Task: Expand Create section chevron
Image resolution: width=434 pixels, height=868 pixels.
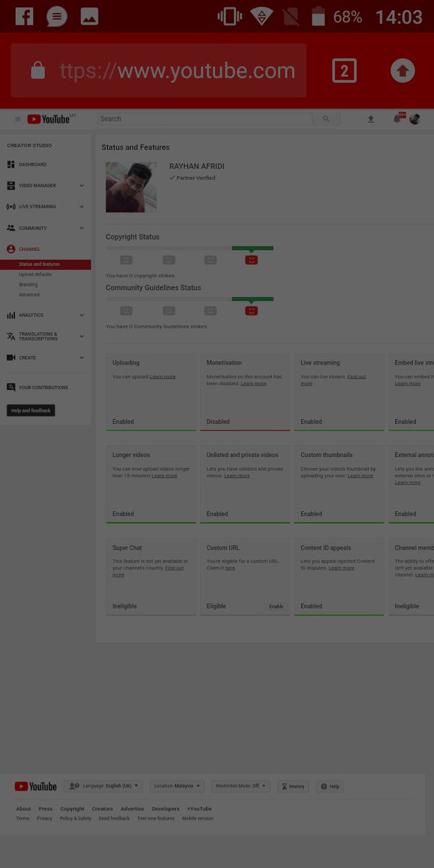Action: (82, 357)
